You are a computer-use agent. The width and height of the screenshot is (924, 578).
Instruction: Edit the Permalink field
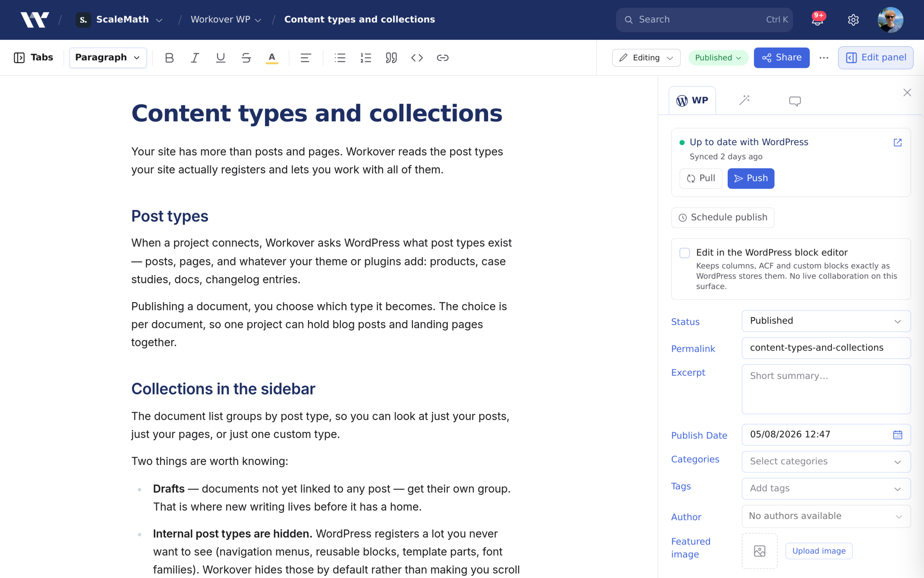click(x=826, y=348)
